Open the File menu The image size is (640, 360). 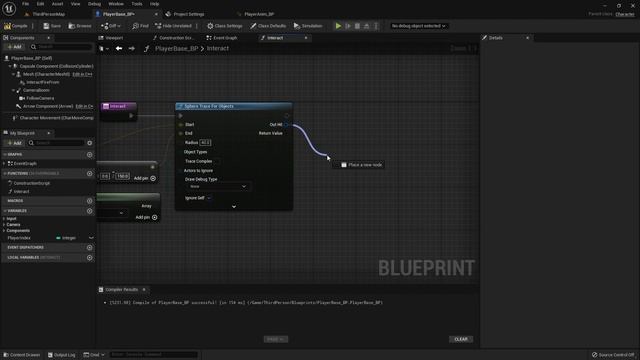(25, 4)
